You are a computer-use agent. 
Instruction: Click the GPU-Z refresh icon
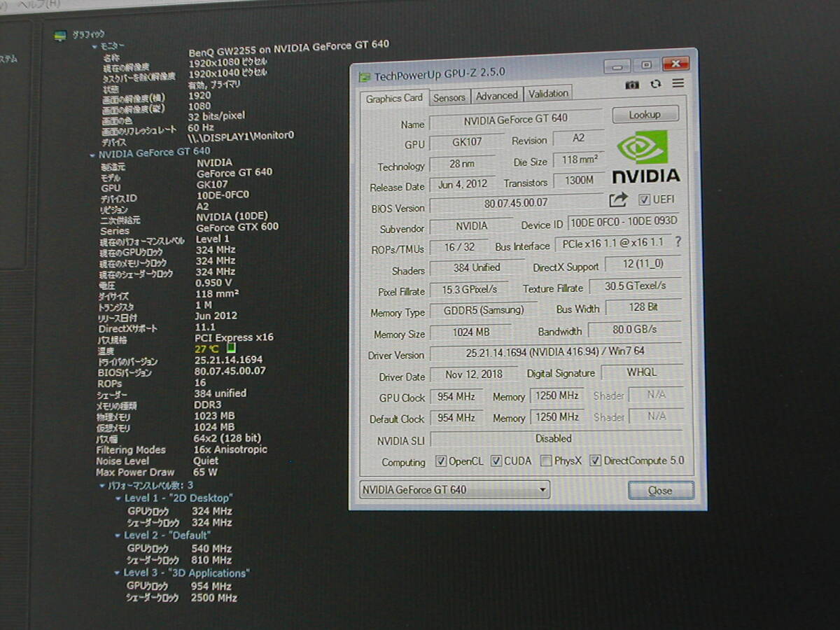[x=655, y=84]
